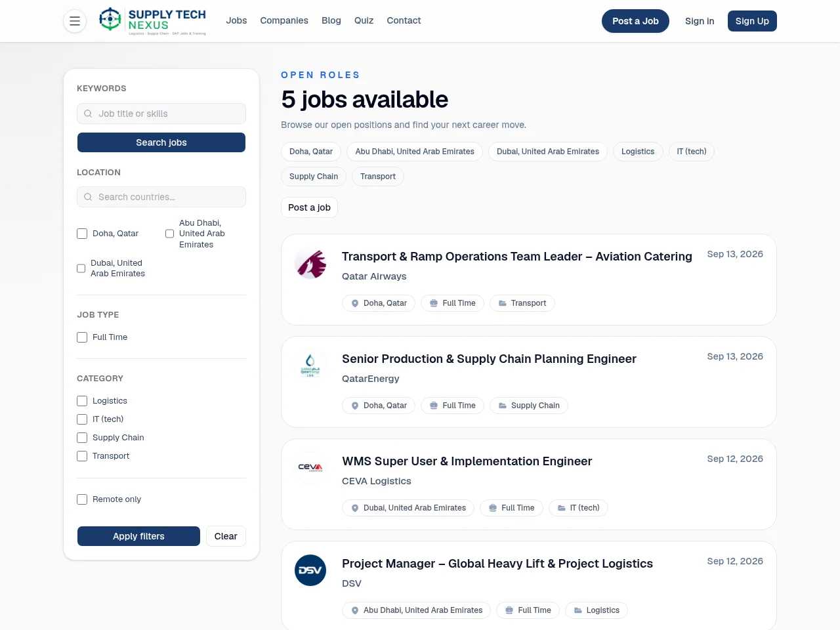
Task: Open WMS Super User & Implementation Engineer job
Action: point(467,461)
